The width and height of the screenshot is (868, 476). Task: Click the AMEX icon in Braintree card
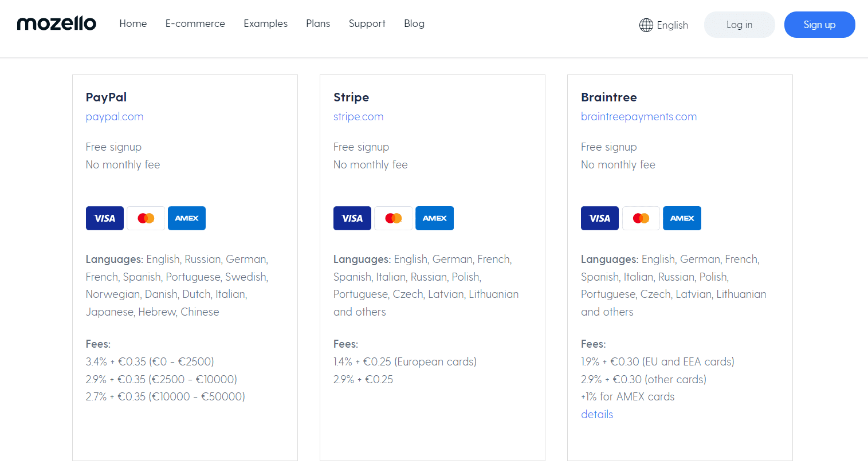tap(682, 218)
